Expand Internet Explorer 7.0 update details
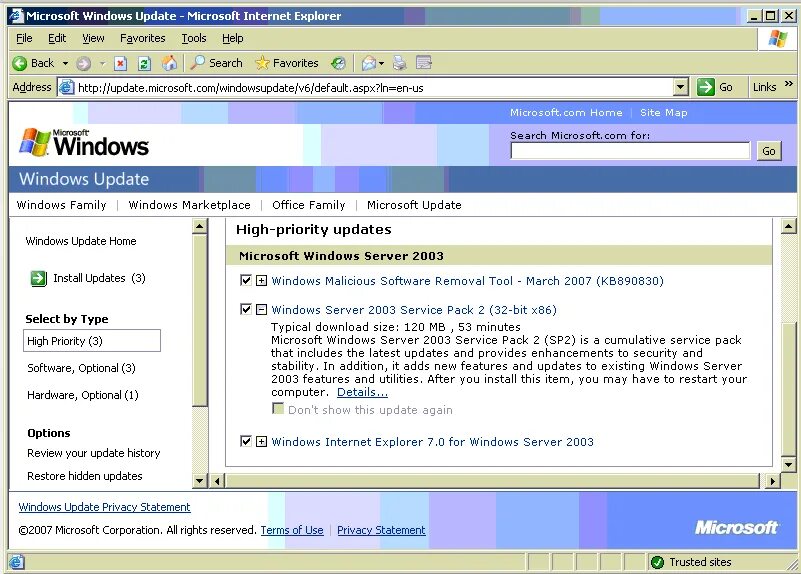This screenshot has width=801, height=574. tap(261, 442)
